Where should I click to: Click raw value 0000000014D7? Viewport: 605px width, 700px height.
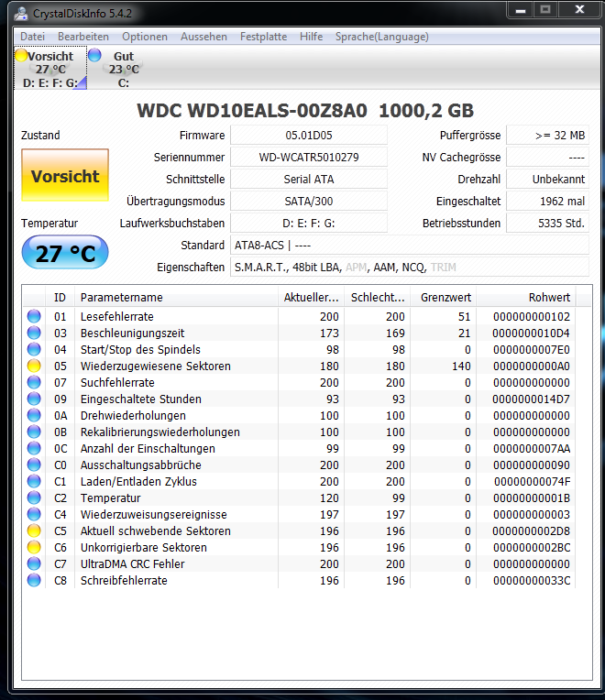pyautogui.click(x=532, y=399)
